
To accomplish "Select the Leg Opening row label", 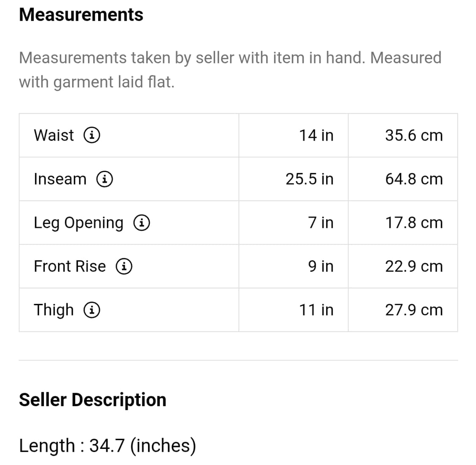I will pos(79,223).
